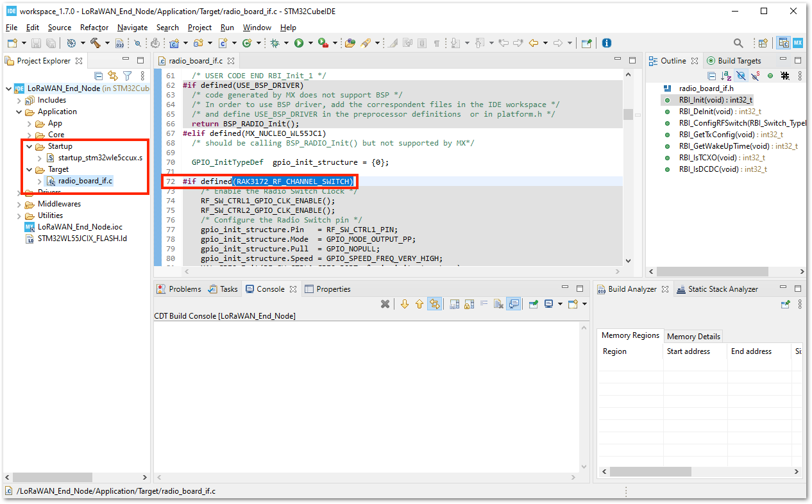
Task: Expand the App folder
Action: pyautogui.click(x=29, y=123)
